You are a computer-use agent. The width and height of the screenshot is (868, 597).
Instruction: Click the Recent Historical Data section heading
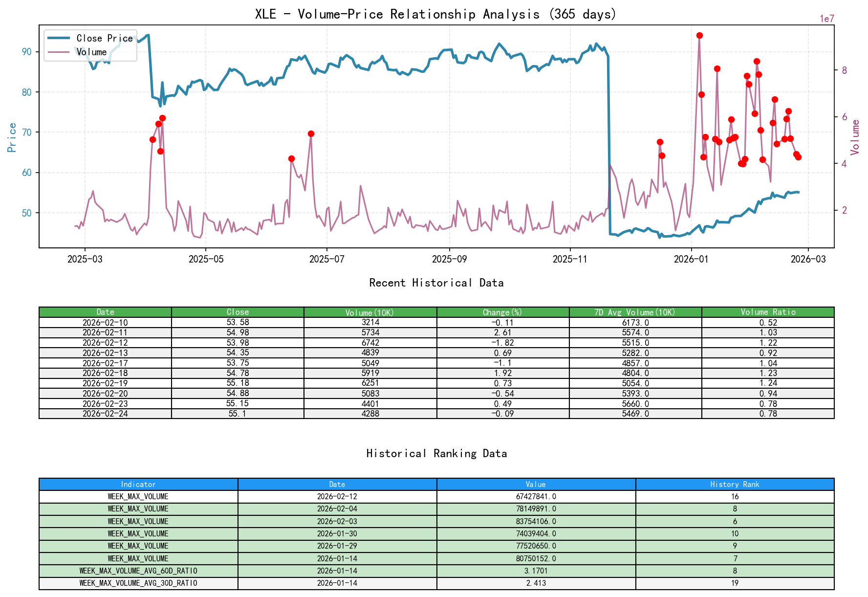coord(437,283)
